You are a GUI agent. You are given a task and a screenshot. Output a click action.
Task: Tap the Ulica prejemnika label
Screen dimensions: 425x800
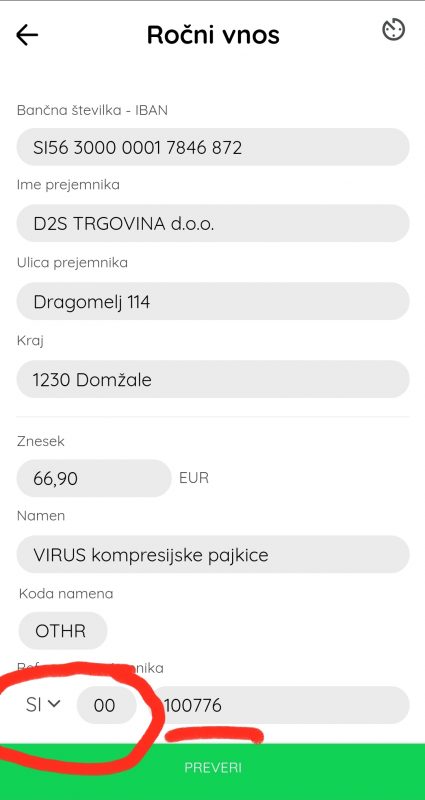coord(72,263)
